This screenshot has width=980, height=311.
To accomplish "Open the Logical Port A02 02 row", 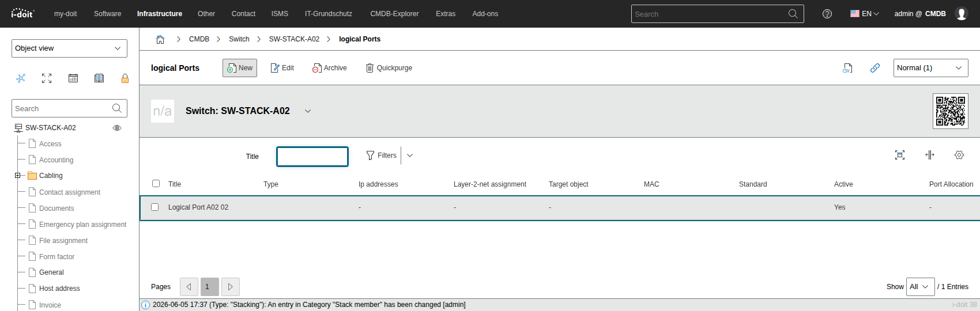I will click(560, 207).
